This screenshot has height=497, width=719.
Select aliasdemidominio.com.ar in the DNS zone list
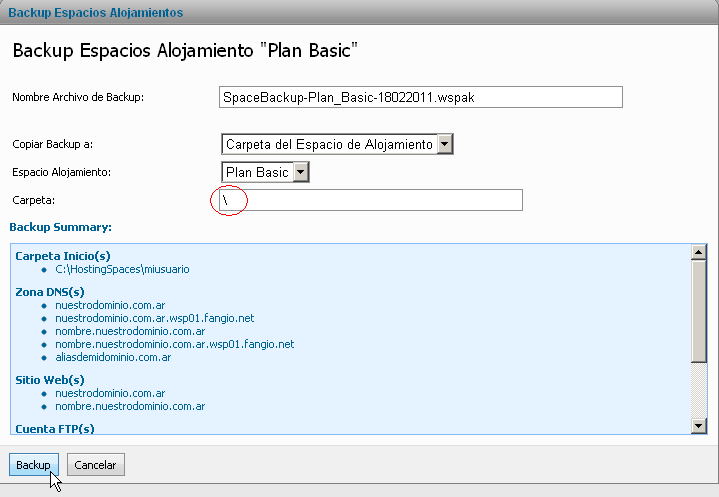tap(113, 357)
